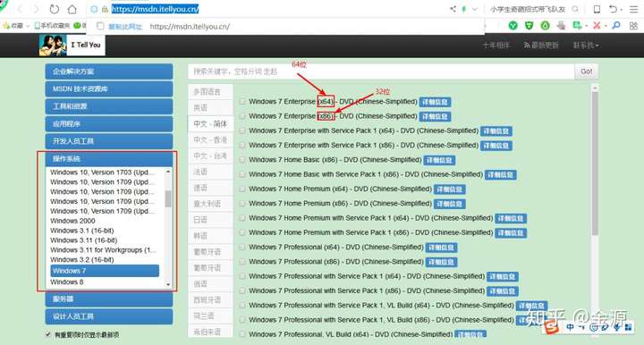Click the OS list scrollbar thumb
The image size is (644, 345).
click(x=168, y=199)
